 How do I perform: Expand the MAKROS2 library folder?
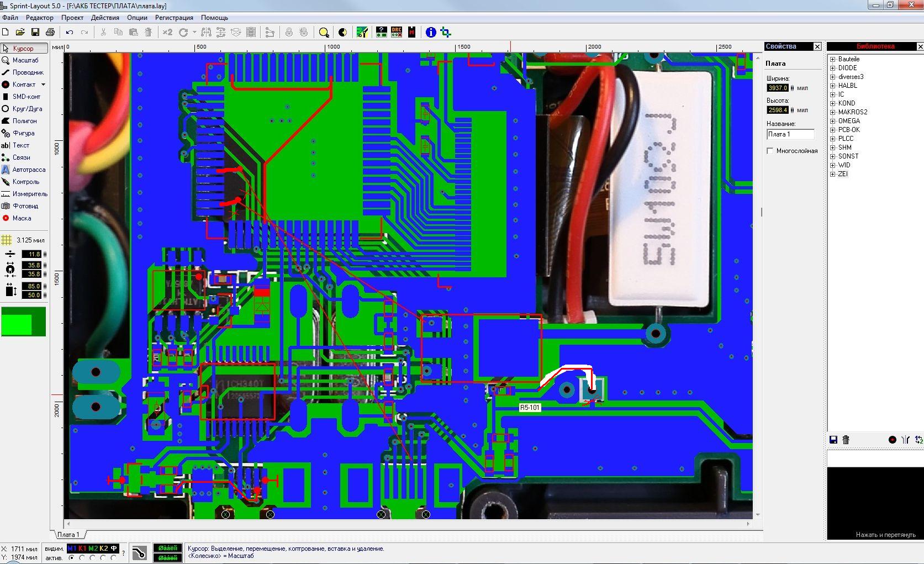(833, 112)
